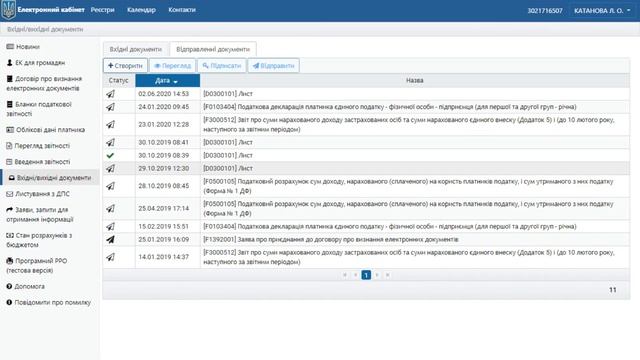Click the Відправити button

pyautogui.click(x=273, y=65)
